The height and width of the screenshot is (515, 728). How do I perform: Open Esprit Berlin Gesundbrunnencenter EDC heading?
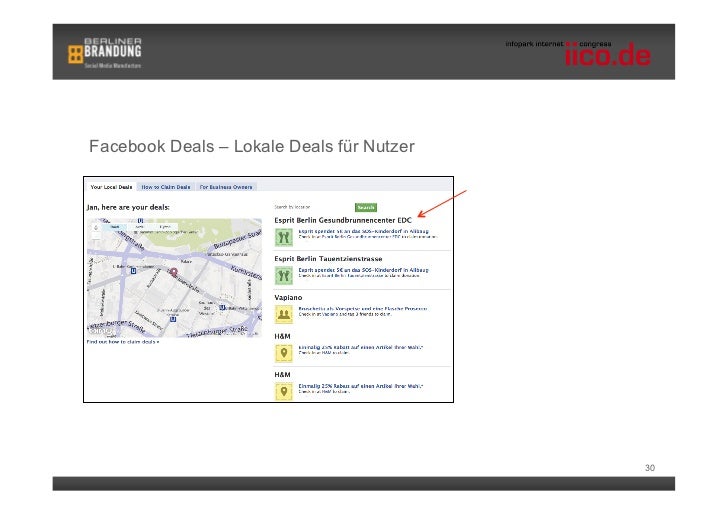pyautogui.click(x=343, y=220)
